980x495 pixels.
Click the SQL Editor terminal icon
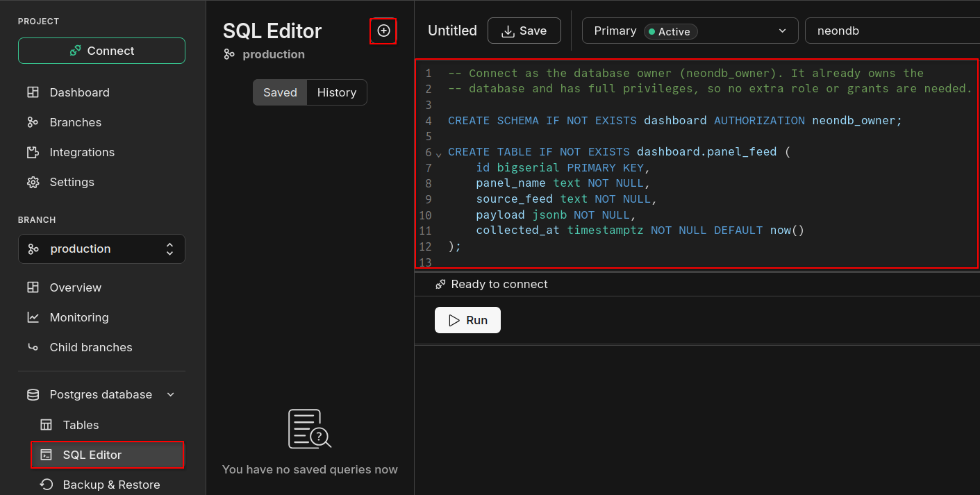47,455
